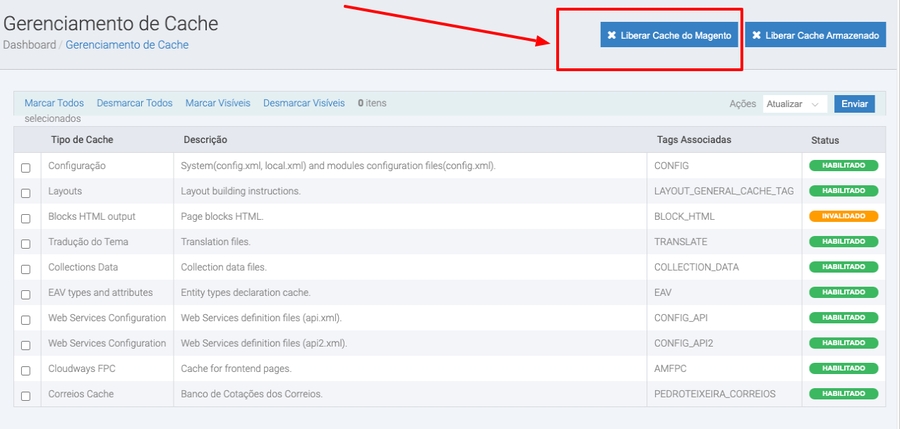Select the EAV types and attributes checkbox
Viewport: 900px width, 429px height.
(26, 294)
